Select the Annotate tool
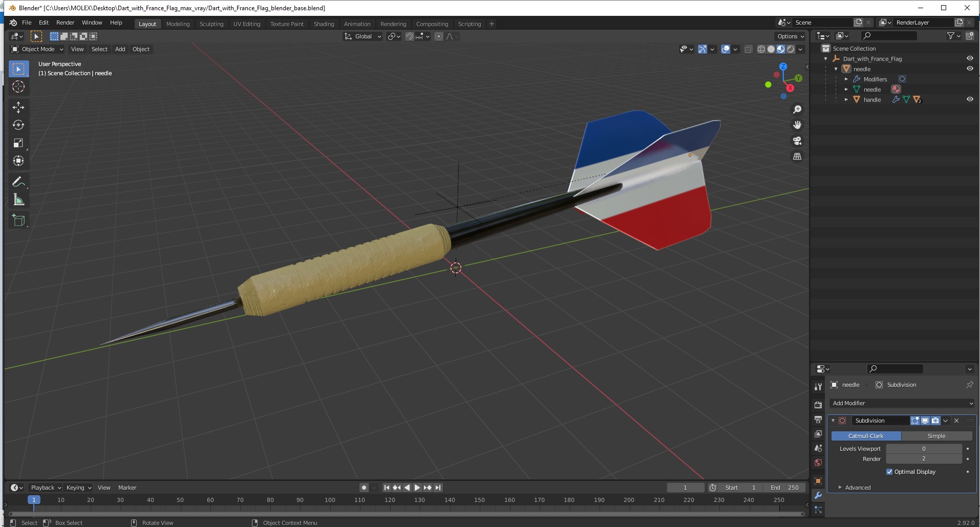Screen dimensions: 980x527 (x=18, y=182)
